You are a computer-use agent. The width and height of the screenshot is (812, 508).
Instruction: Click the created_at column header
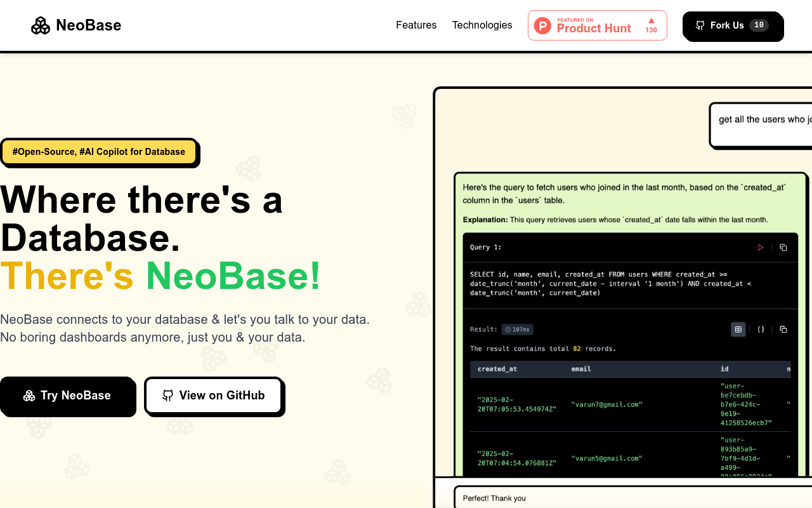[x=497, y=369]
